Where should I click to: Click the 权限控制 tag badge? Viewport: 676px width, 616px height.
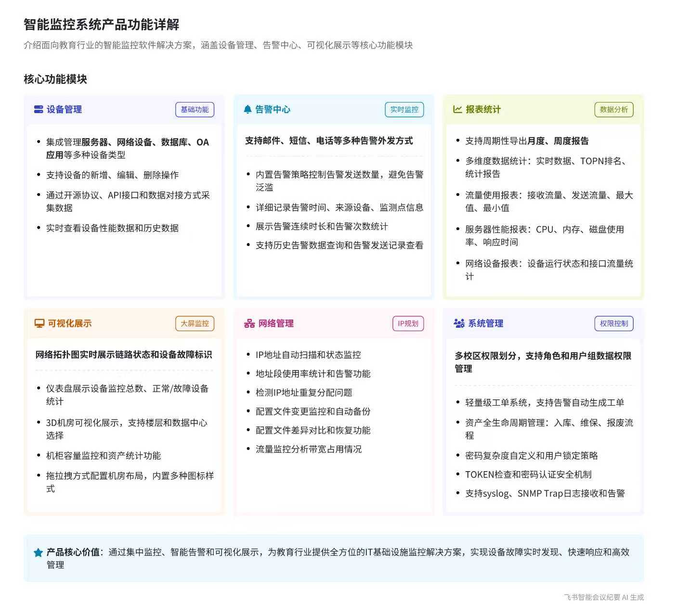[x=613, y=323]
